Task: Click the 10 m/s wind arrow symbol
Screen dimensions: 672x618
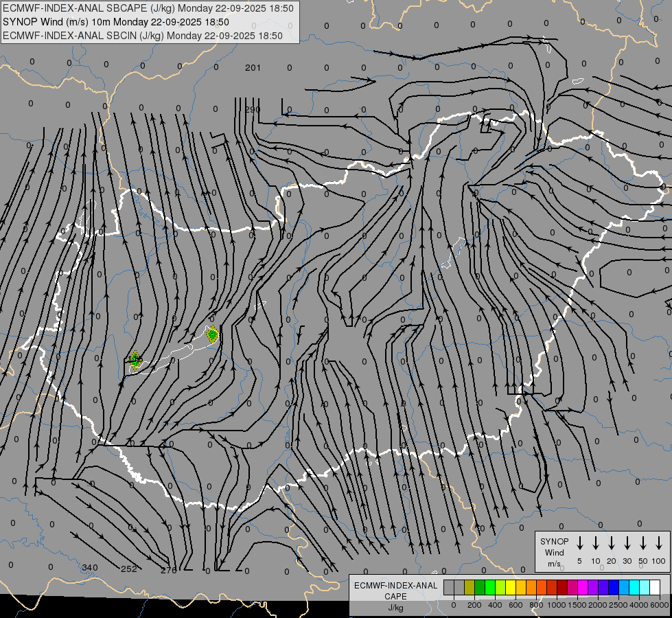Action: click(596, 543)
